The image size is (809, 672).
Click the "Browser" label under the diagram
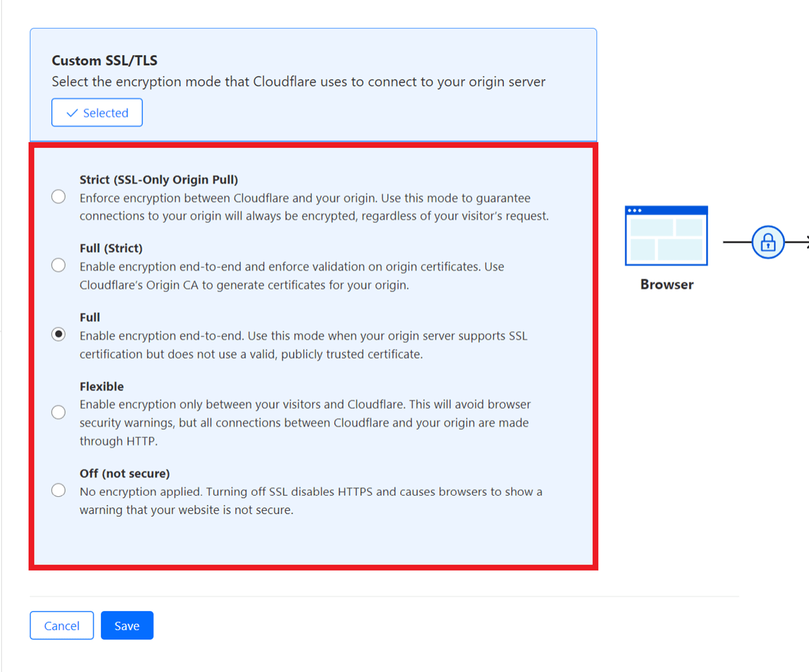coord(667,285)
